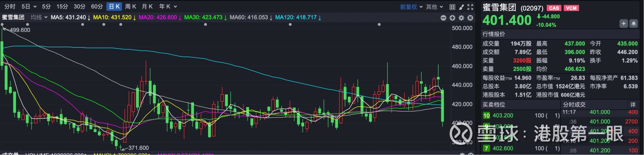
Task: Select the 60分 timeframe
Action: coord(97,7)
